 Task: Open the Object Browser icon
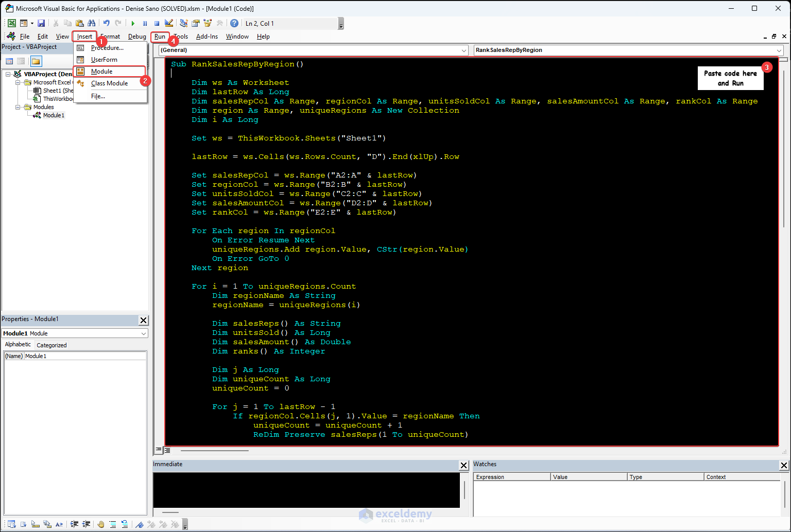pos(208,23)
